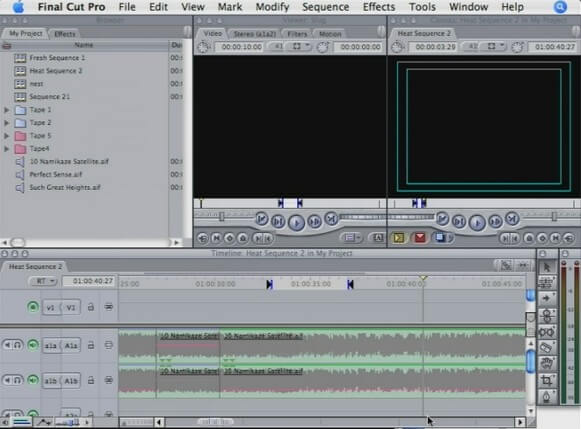Screen dimensions: 581x429
Task: Open Spotlight search in the menu bar
Action: pyautogui.click(x=560, y=7)
